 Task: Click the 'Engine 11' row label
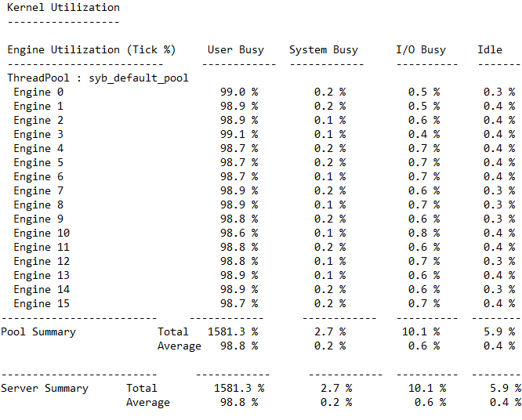click(42, 248)
